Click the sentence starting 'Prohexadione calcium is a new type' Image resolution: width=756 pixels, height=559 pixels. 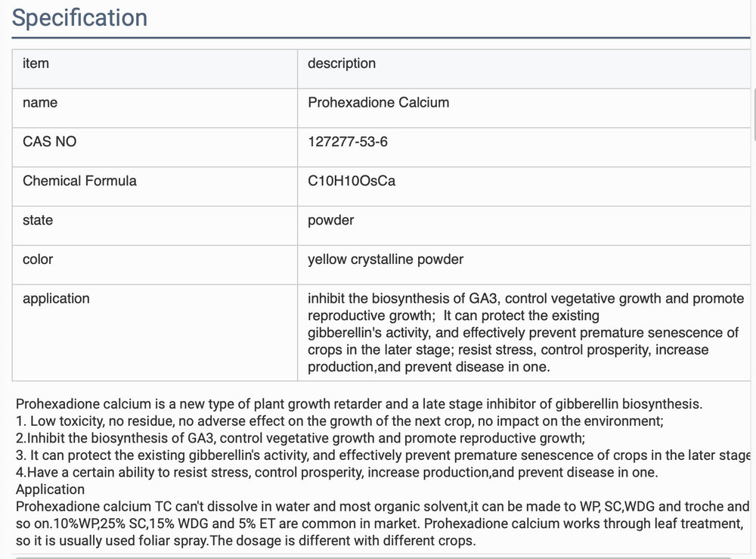[x=359, y=404]
